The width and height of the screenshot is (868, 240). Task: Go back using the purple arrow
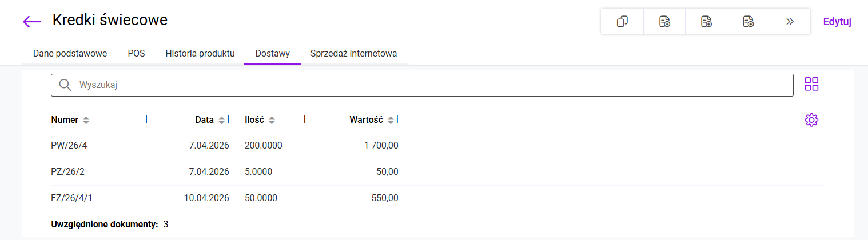click(x=32, y=22)
